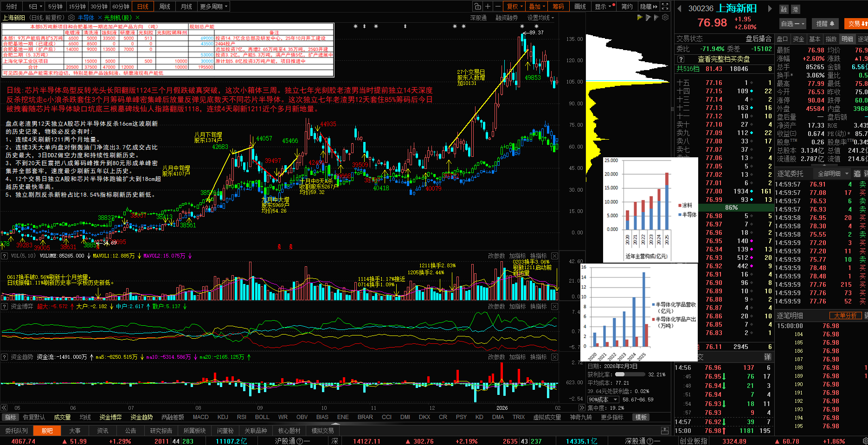The width and height of the screenshot is (868, 445).
Task: Click 改参数 in the VOL panel
Action: tap(496, 256)
